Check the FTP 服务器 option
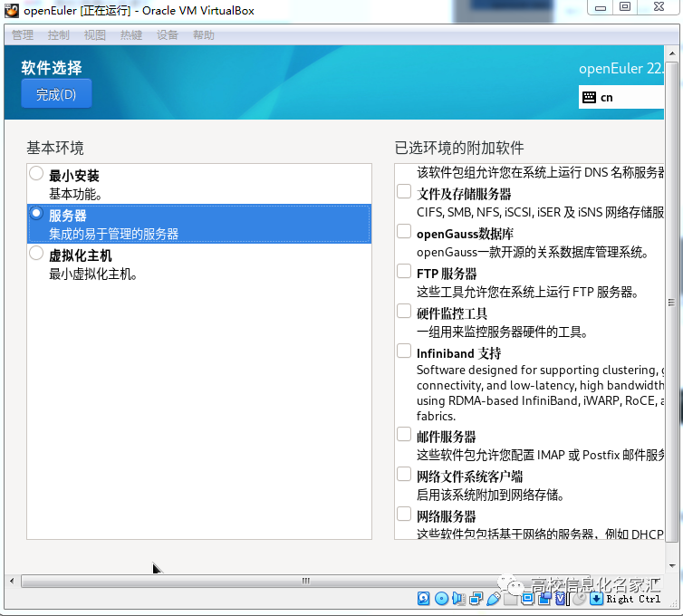 click(x=404, y=271)
